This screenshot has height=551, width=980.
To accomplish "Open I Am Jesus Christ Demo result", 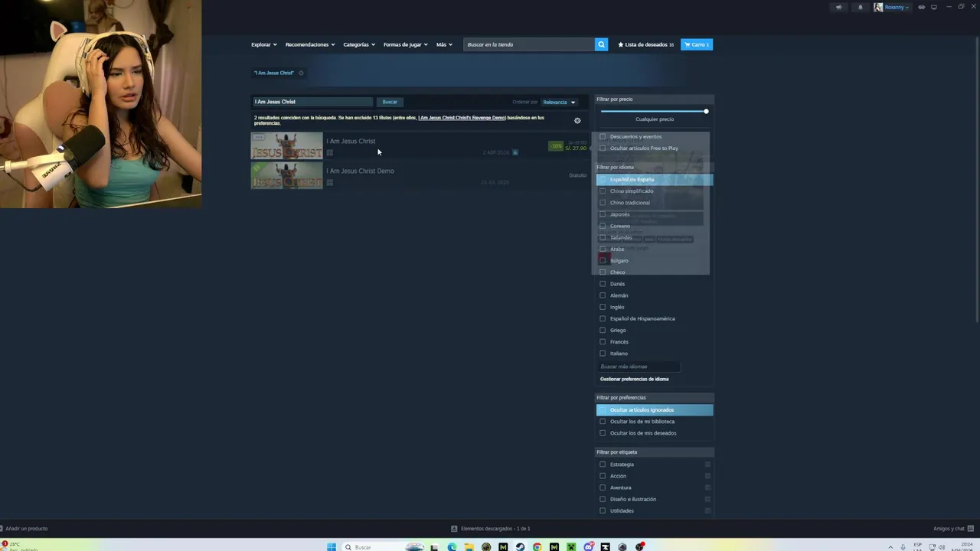I will [x=420, y=175].
